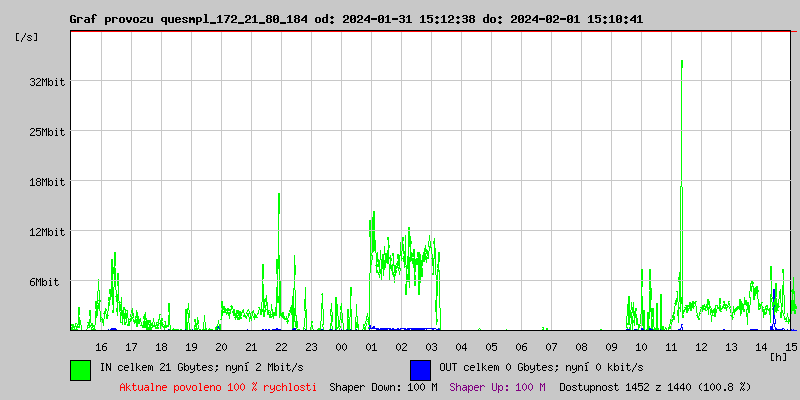Viewport: 800px width, 400px height.
Task: Click the '[/s]' unit label on y-axis
Action: (x=27, y=37)
